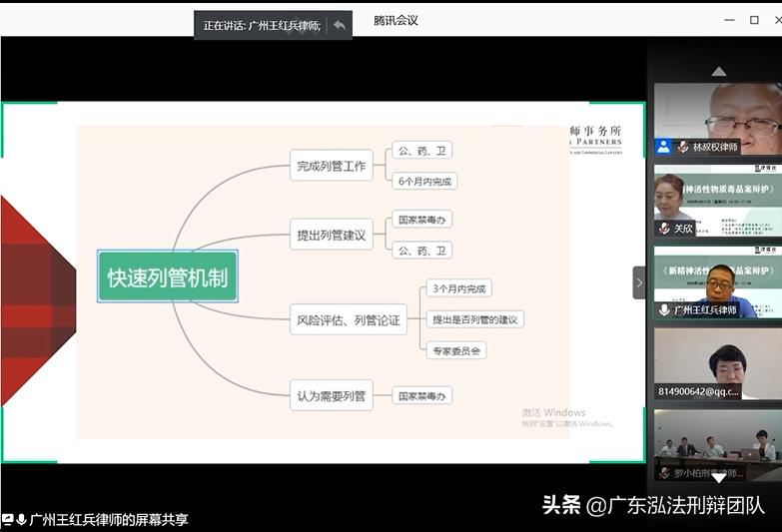The width and height of the screenshot is (782, 532).
Task: Click the muted mic icon for 林叔权律师
Action: click(683, 147)
